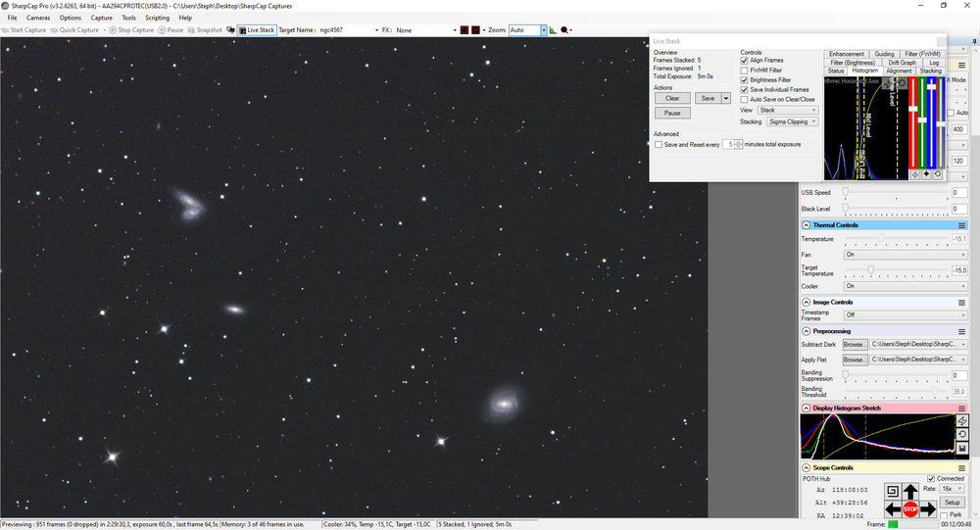Click the monitor icon left of Live Stack
The height and width of the screenshot is (530, 980).
pos(230,30)
